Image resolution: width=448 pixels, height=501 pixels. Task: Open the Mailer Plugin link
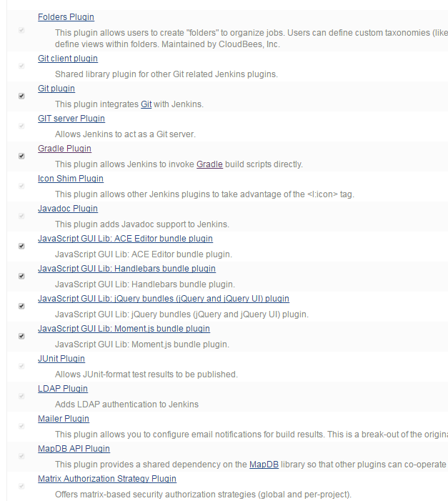(64, 419)
